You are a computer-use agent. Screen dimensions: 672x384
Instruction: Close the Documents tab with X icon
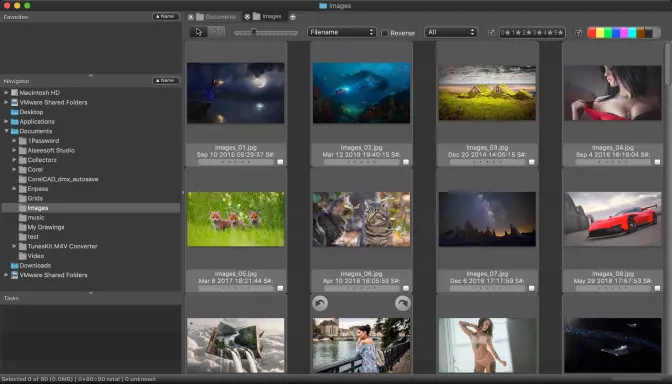click(191, 17)
